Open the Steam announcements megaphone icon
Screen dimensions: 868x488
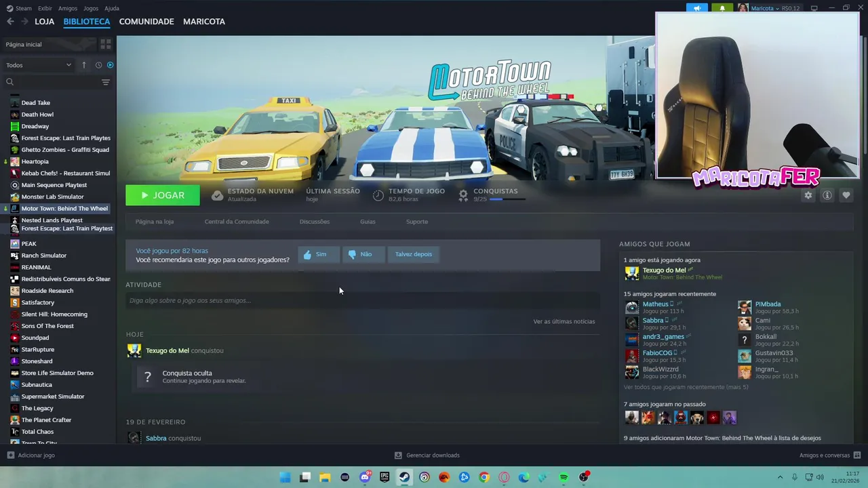[x=697, y=8]
